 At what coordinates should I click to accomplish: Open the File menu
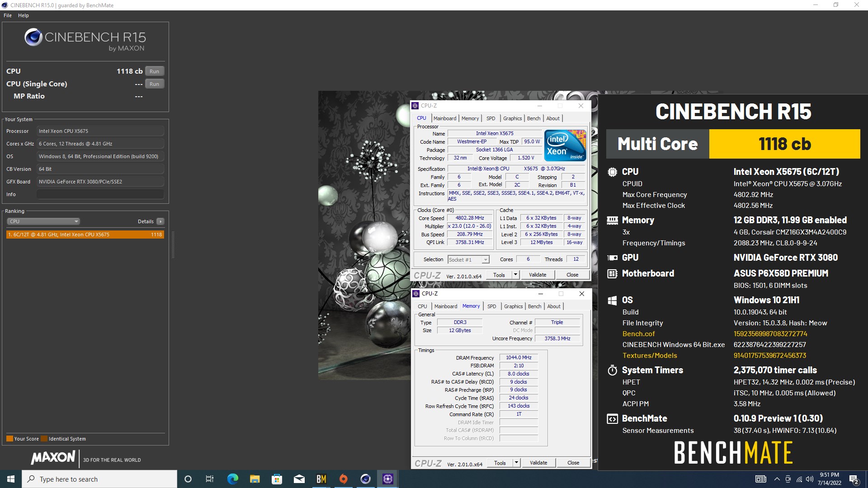pyautogui.click(x=8, y=15)
